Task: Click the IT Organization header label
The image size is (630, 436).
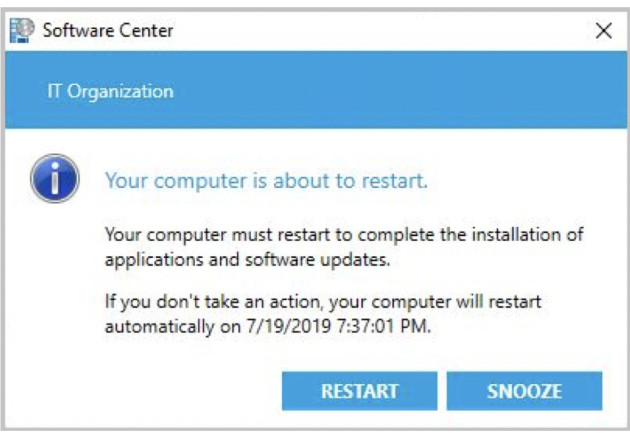Action: pyautogui.click(x=110, y=91)
